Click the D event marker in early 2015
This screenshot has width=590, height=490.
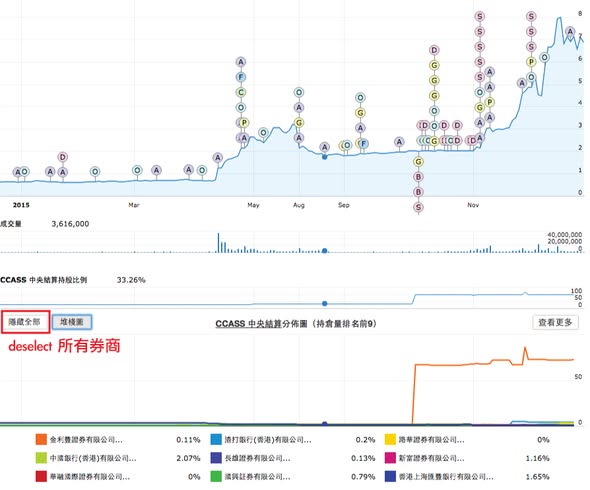62,157
